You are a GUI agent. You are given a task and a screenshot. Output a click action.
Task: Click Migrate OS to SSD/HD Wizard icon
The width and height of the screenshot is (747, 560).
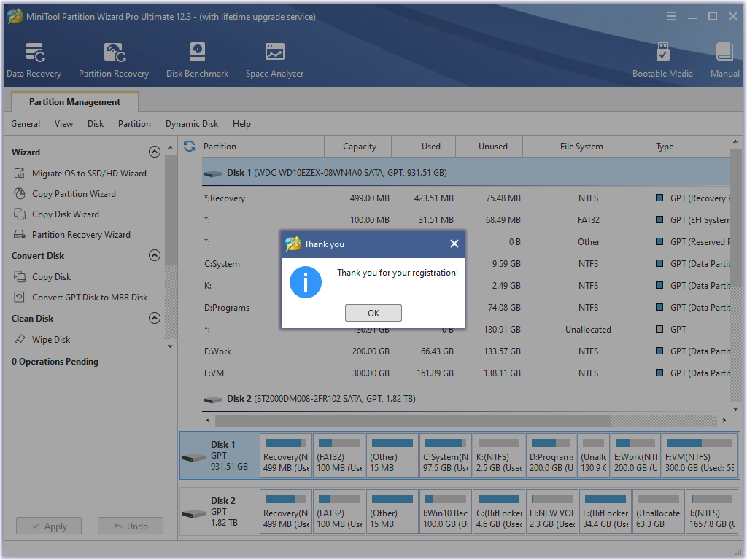[20, 174]
